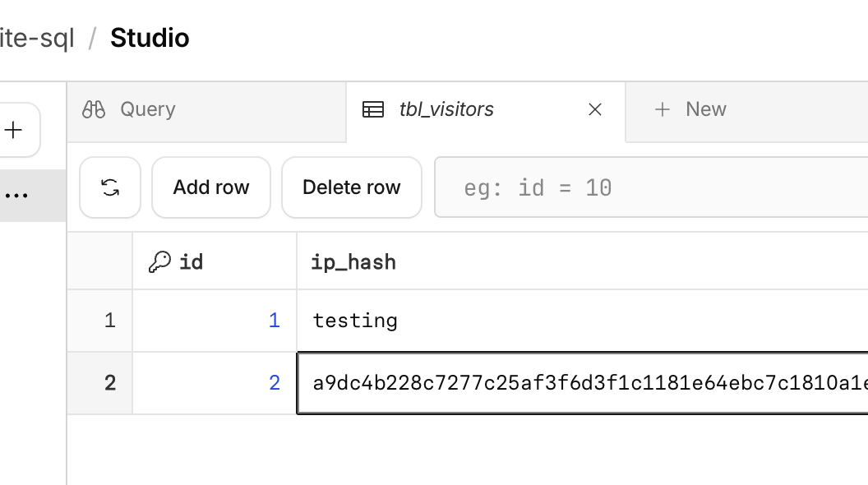Open a New tab

tap(705, 109)
